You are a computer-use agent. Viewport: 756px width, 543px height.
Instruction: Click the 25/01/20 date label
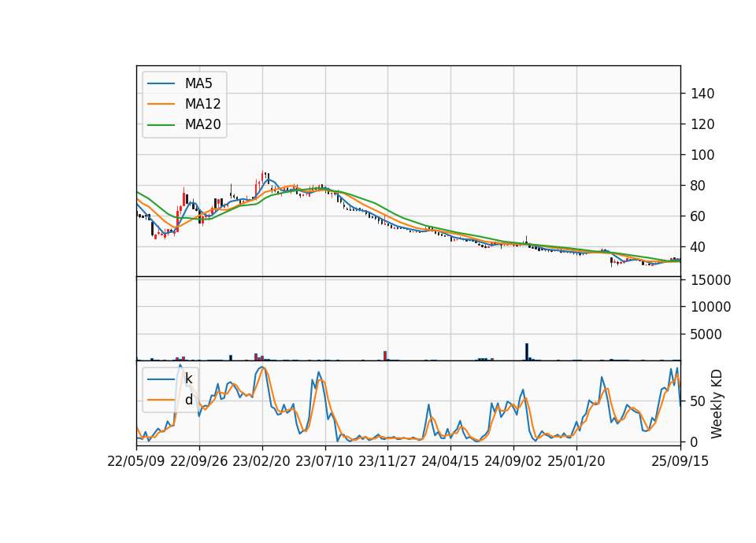(x=576, y=461)
